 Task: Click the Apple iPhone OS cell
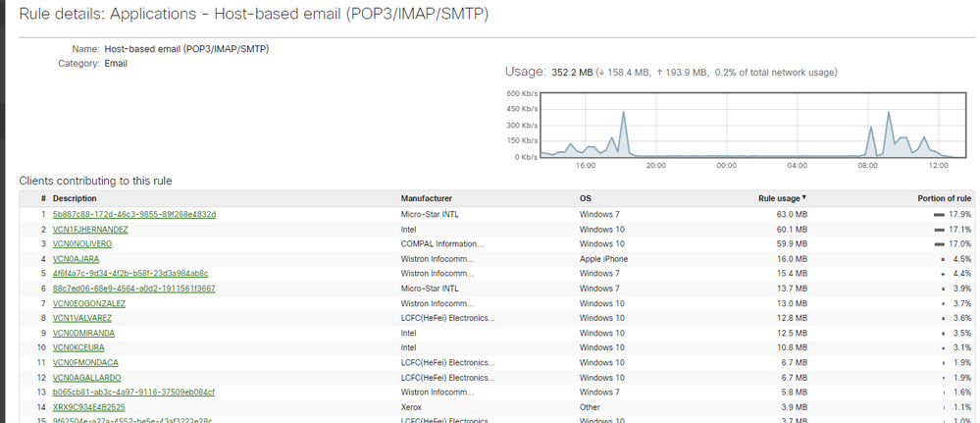pos(603,259)
